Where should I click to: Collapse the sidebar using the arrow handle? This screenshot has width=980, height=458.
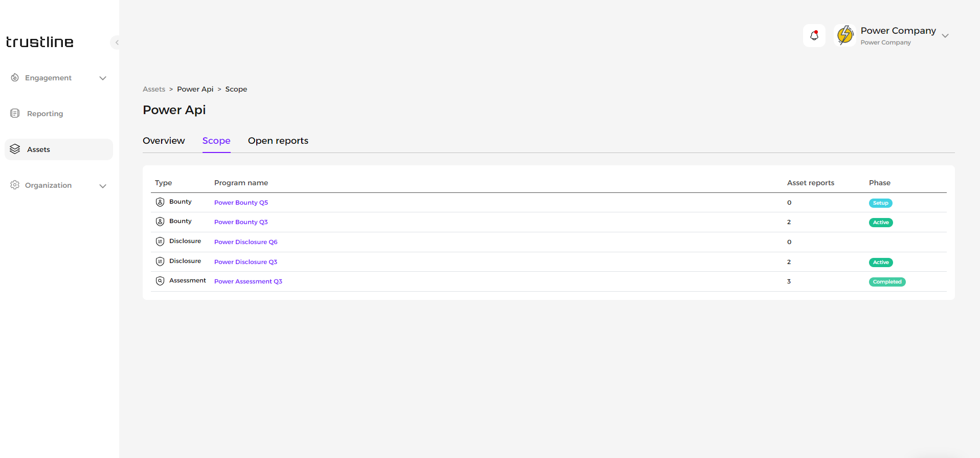[117, 42]
